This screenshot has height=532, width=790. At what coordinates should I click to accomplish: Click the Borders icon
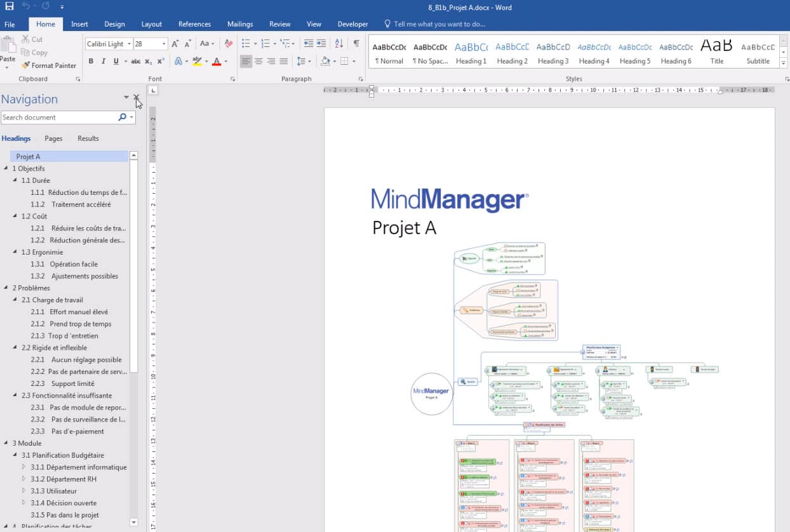click(344, 62)
